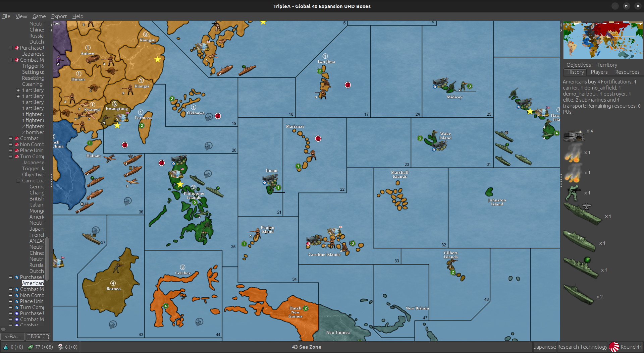Open the View menu
This screenshot has width=644, height=353.
tap(21, 16)
